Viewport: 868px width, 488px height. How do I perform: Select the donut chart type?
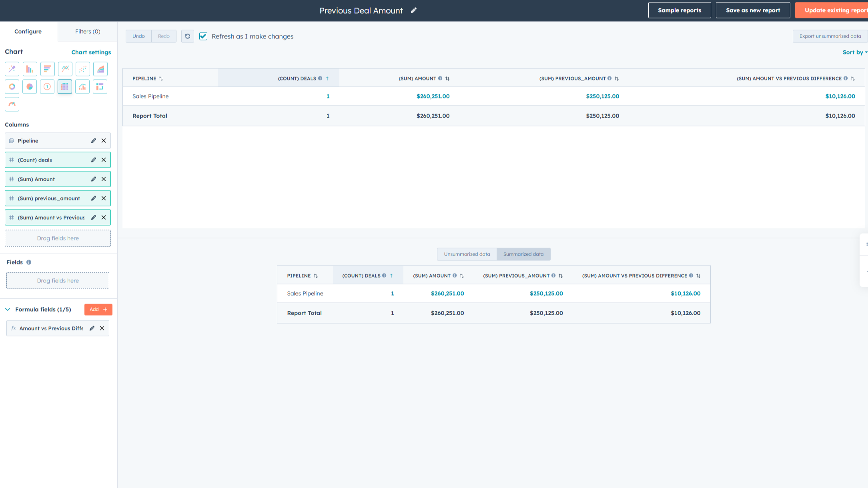12,86
